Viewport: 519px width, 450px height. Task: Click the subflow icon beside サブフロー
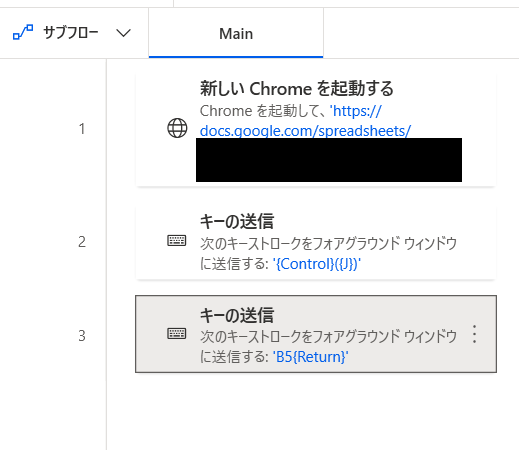23,32
